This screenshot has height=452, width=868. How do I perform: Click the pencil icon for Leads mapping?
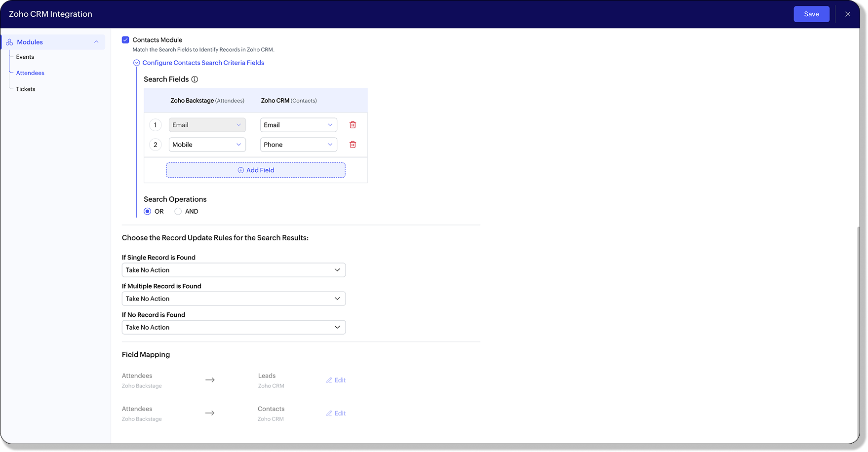[x=329, y=380]
